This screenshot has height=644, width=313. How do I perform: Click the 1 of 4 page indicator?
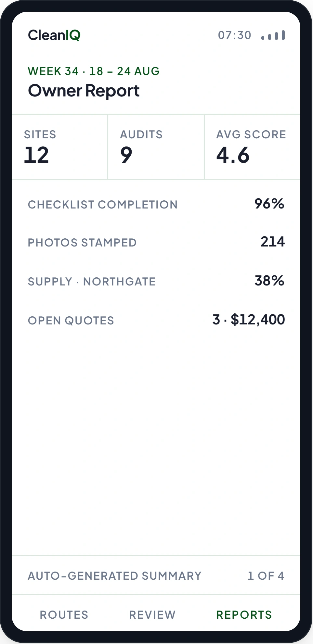click(x=266, y=575)
